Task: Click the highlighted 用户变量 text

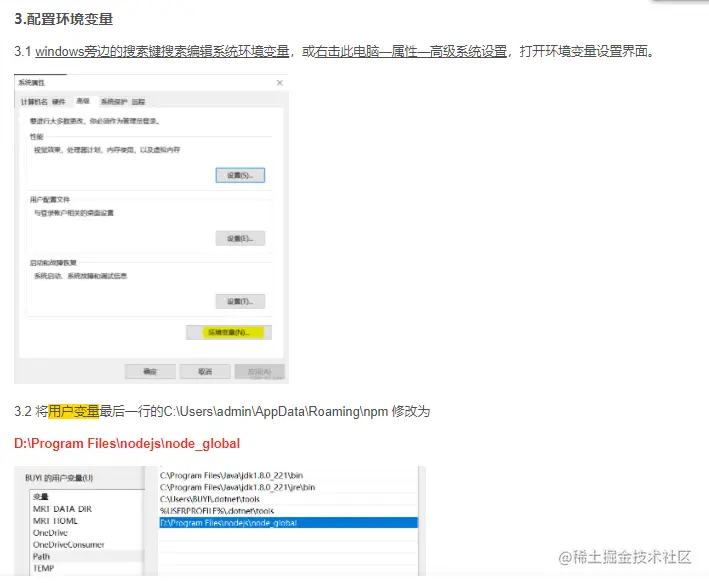Action: pyautogui.click(x=73, y=411)
